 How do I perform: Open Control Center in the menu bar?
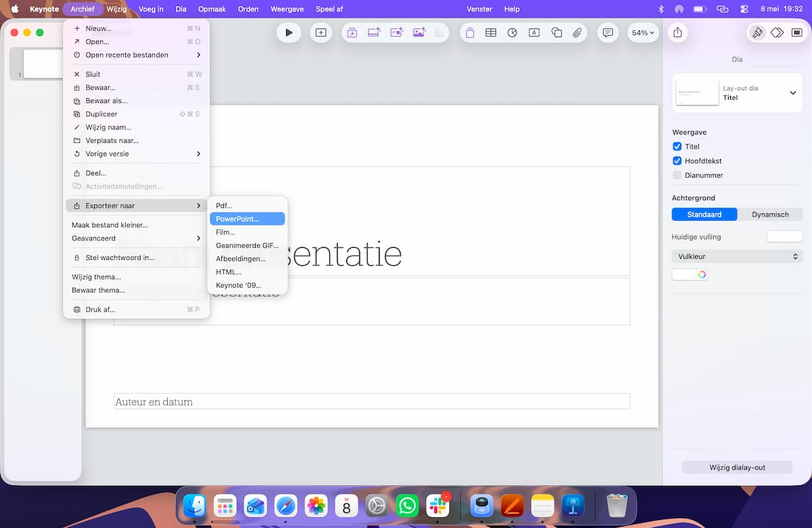coord(744,9)
